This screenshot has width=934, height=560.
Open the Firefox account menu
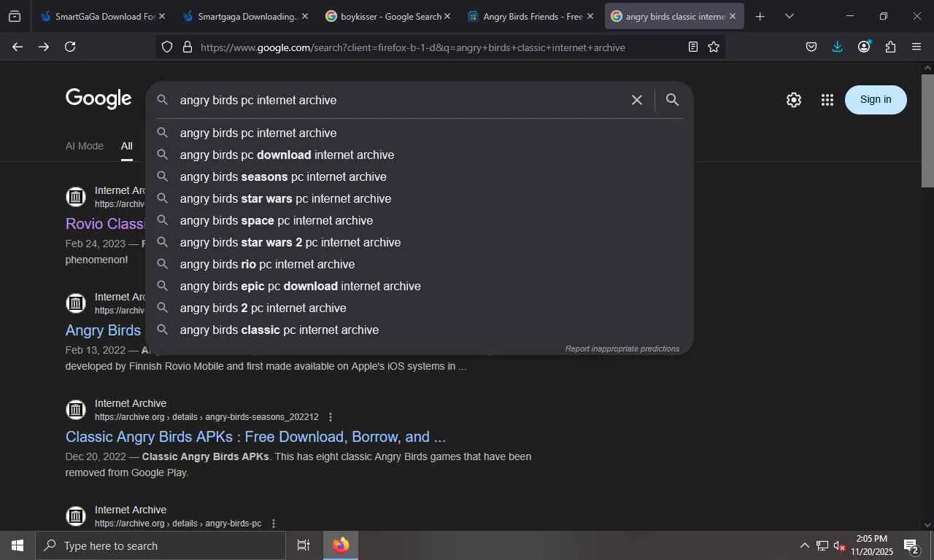[864, 47]
